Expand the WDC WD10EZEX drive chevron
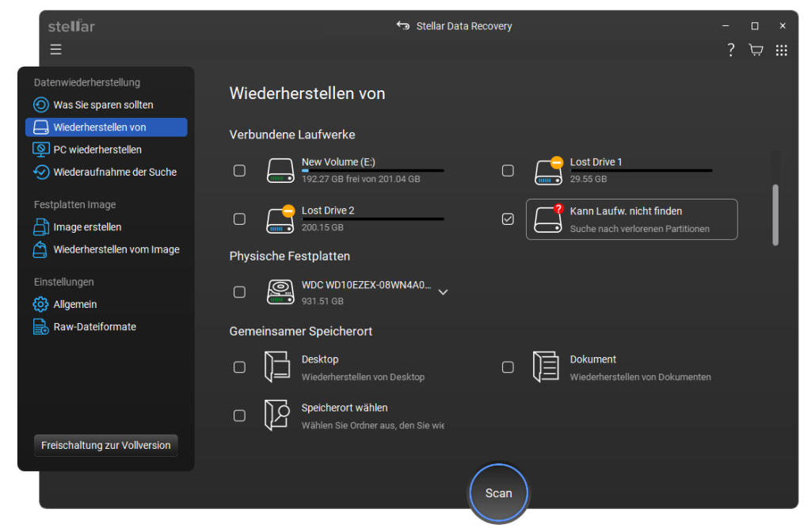 pos(443,292)
